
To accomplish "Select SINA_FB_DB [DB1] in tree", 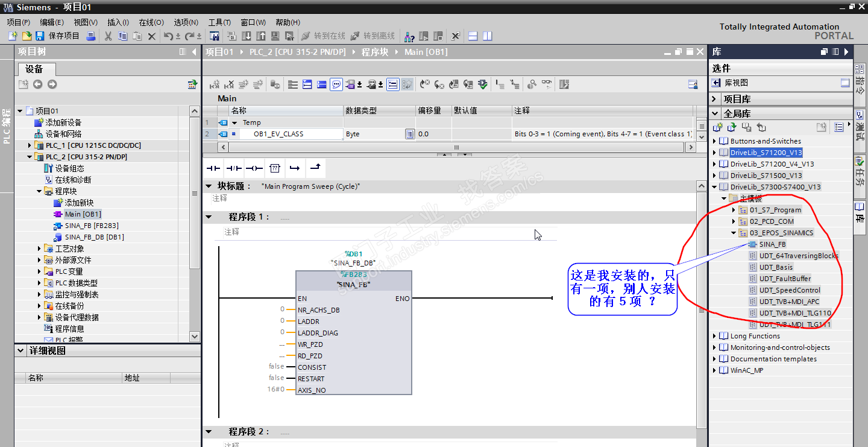I will pyautogui.click(x=94, y=237).
